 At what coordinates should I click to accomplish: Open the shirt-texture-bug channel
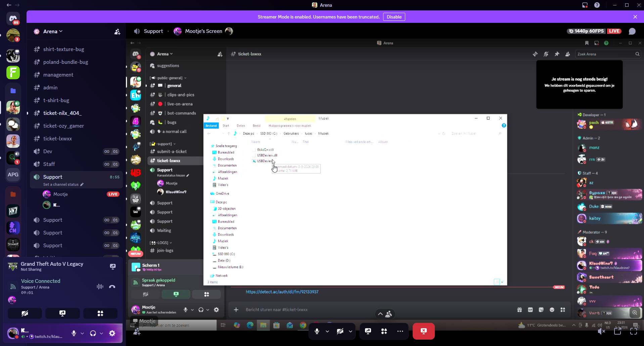click(76, 49)
